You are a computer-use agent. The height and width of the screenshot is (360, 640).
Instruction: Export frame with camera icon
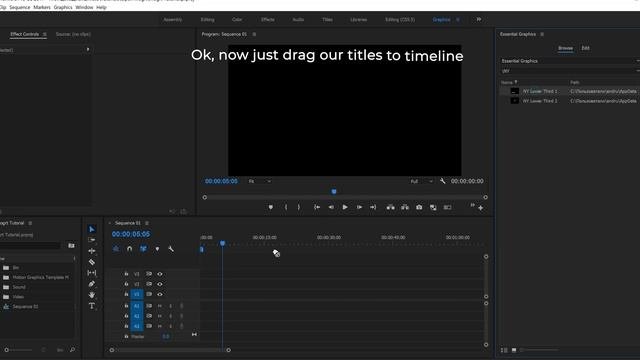419,207
